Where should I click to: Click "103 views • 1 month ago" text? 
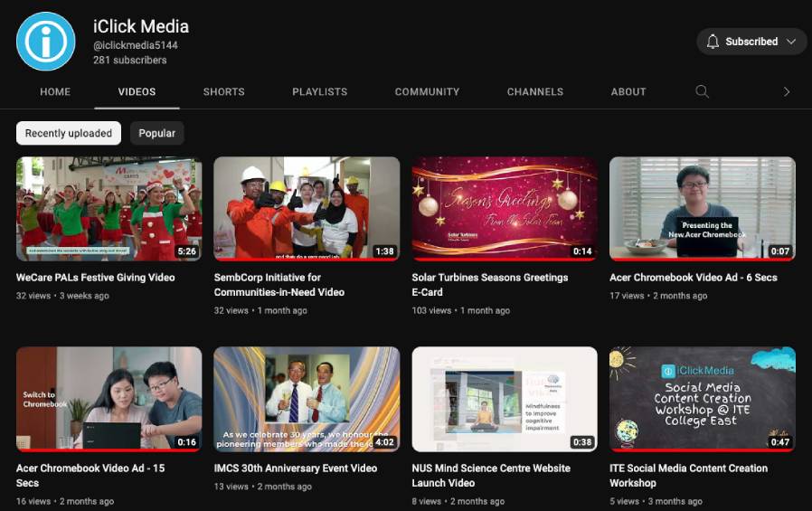(461, 310)
